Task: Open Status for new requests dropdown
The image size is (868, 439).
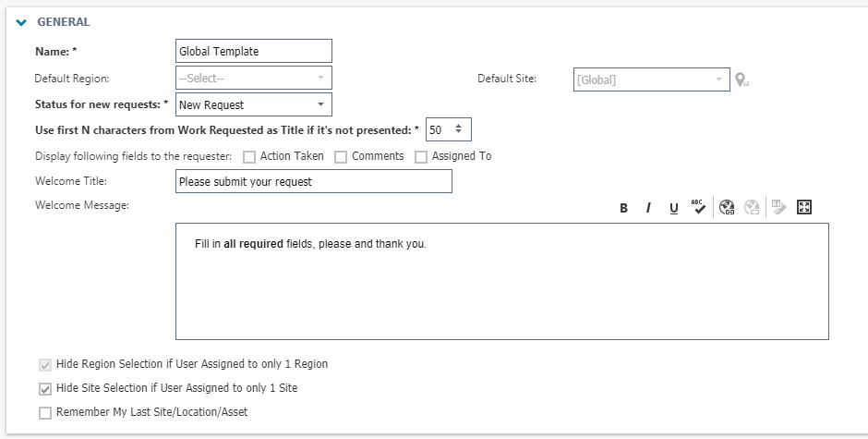Action: tap(254, 104)
